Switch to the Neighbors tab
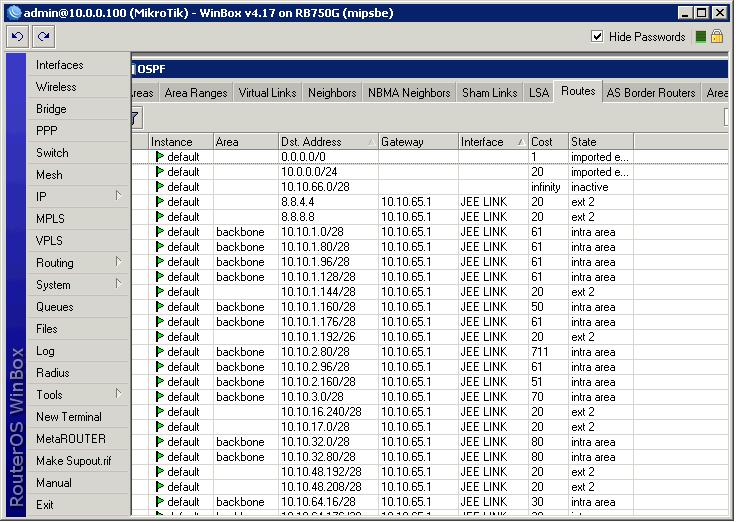The image size is (736, 522). click(x=332, y=93)
